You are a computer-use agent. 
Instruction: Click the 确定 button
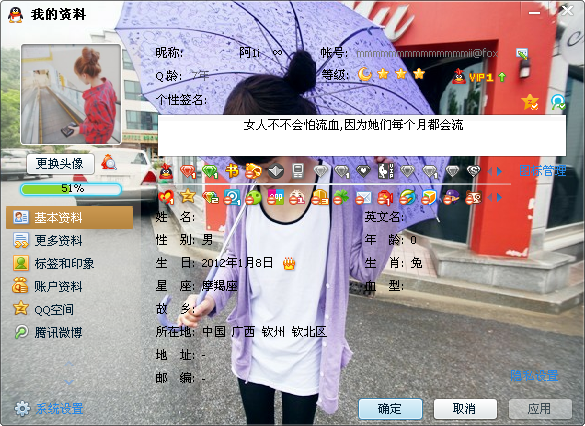(x=390, y=409)
